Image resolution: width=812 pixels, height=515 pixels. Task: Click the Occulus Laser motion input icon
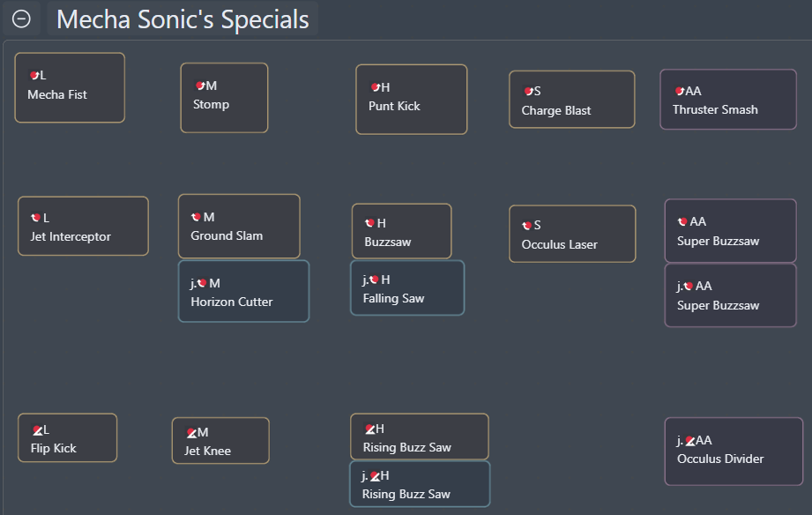526,226
